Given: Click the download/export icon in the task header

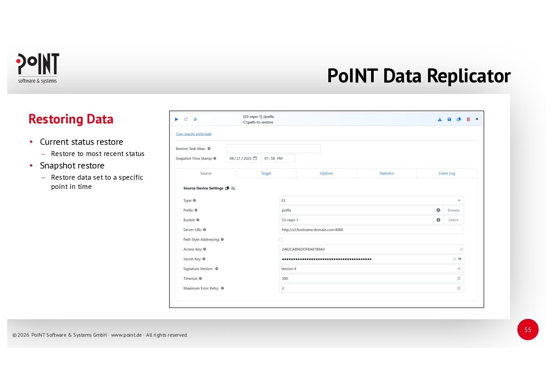Looking at the screenshot, I should click(x=440, y=119).
